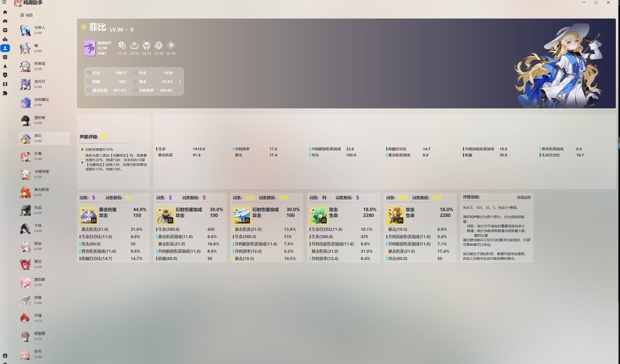Click fifth echo thumbnail with 攻击 18.0%
The width and height of the screenshot is (620, 364).
[x=395, y=215]
